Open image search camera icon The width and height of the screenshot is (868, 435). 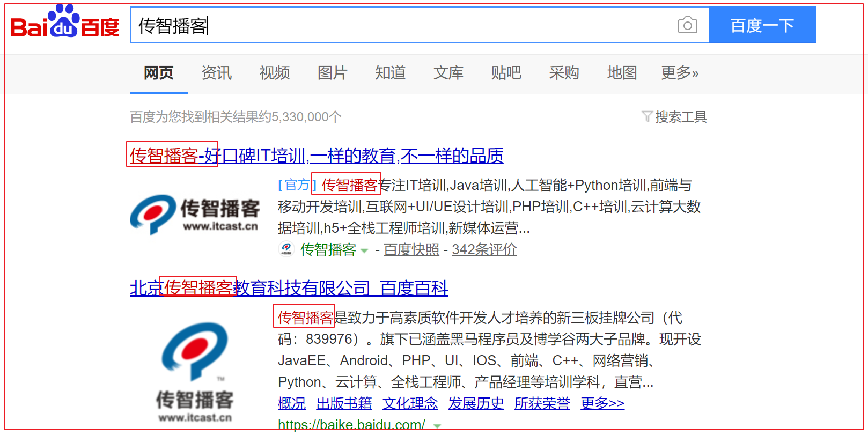tap(687, 25)
